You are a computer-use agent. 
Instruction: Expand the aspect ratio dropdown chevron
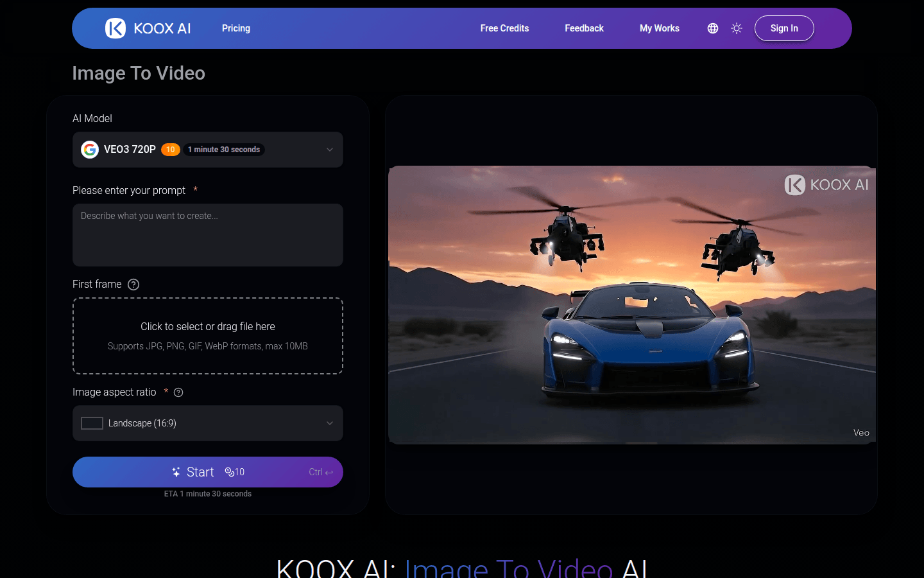click(x=330, y=423)
